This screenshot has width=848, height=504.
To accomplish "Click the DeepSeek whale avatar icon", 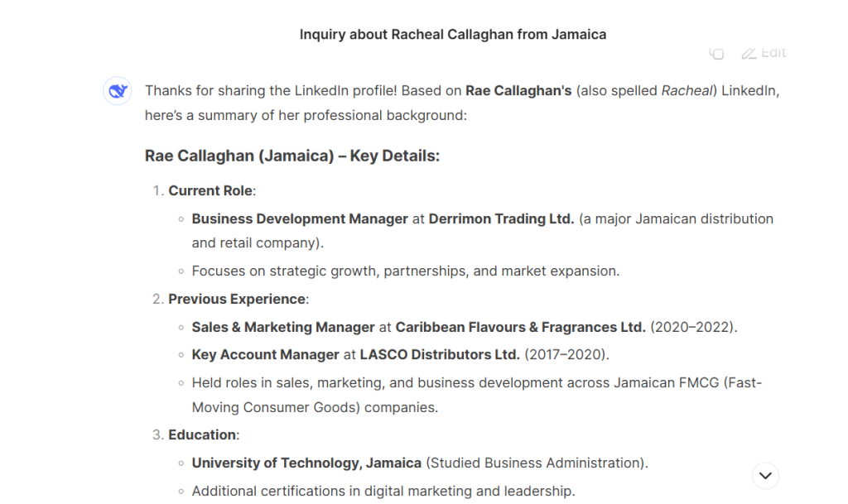I will [x=118, y=91].
